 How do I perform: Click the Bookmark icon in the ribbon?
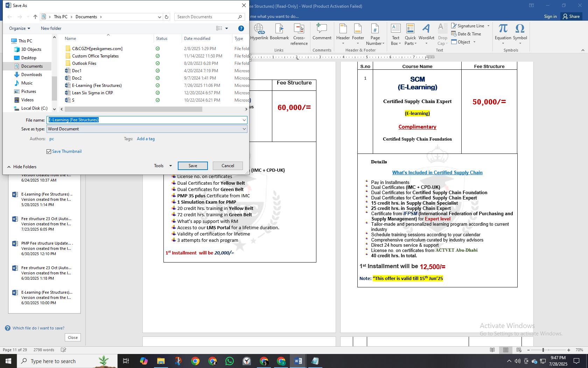click(279, 32)
